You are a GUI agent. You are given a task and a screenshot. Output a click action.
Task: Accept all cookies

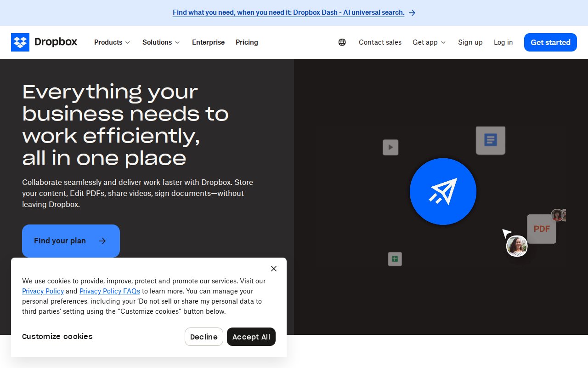click(251, 337)
